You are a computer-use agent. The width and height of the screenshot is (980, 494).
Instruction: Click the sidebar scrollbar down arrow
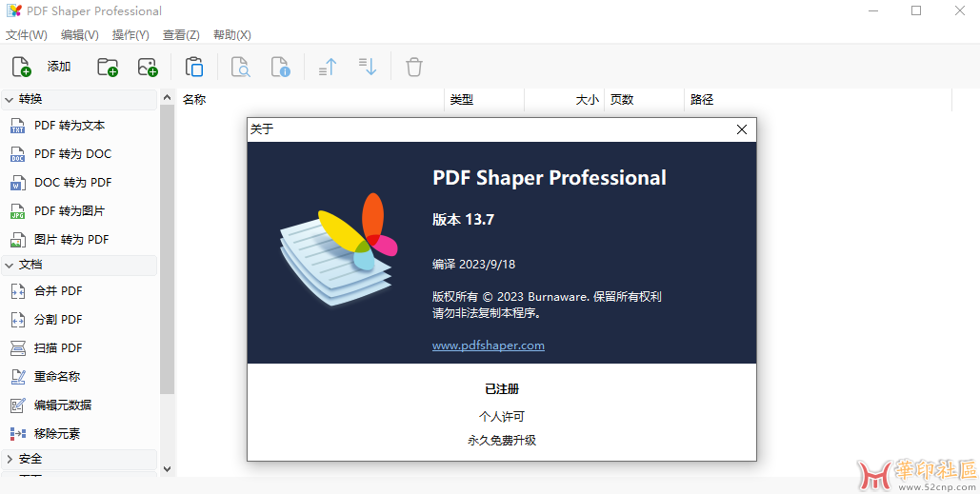coord(167,468)
